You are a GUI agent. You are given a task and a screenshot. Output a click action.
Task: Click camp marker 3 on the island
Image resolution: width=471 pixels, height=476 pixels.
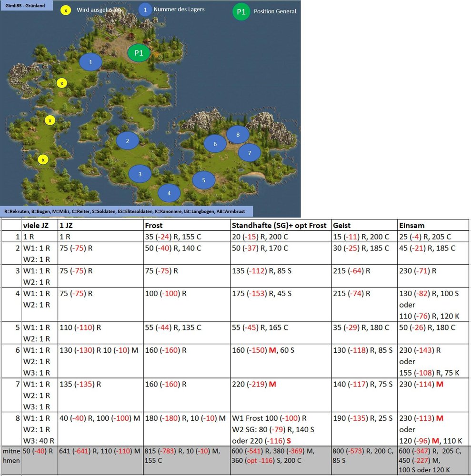(x=140, y=174)
